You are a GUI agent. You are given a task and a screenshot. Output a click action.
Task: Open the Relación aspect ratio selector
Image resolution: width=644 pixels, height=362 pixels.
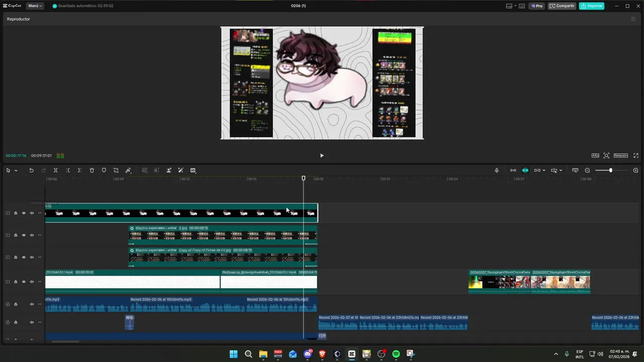(x=620, y=155)
